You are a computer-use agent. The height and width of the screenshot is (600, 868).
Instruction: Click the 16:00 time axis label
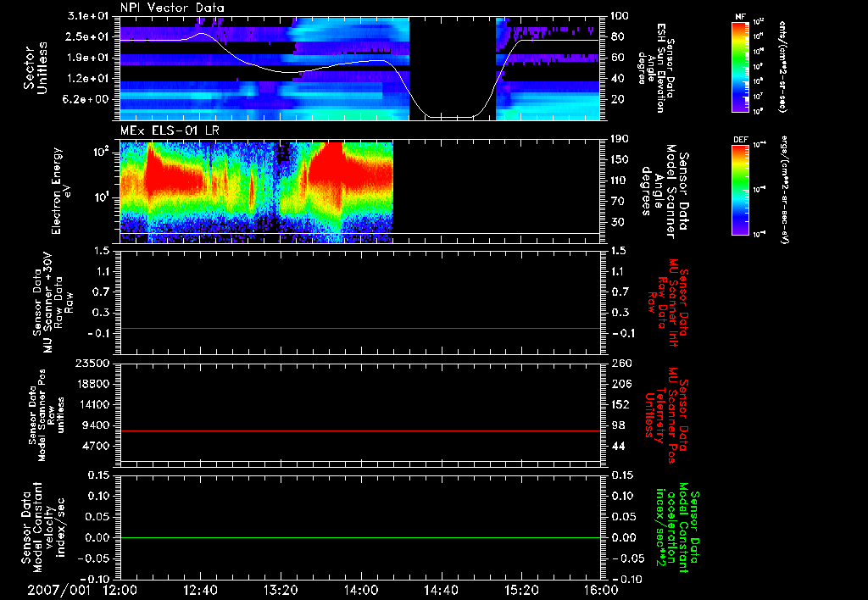point(601,591)
